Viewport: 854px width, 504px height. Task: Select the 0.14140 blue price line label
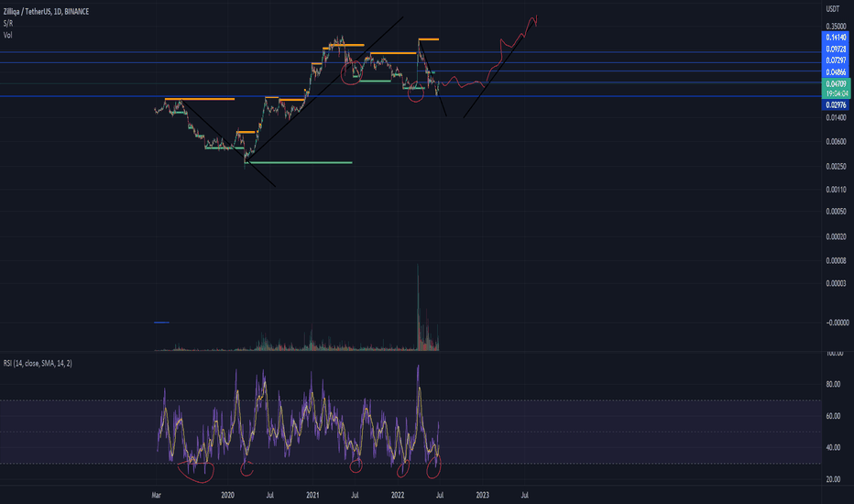[x=836, y=38]
